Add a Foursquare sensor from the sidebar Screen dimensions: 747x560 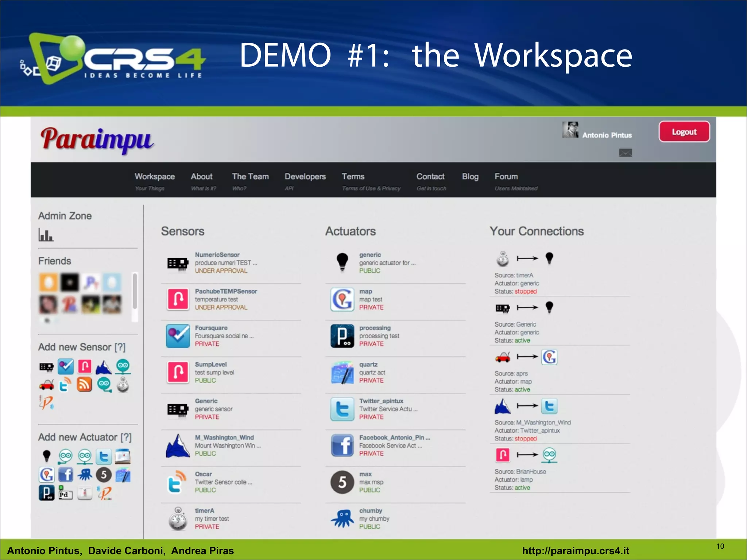(x=66, y=366)
